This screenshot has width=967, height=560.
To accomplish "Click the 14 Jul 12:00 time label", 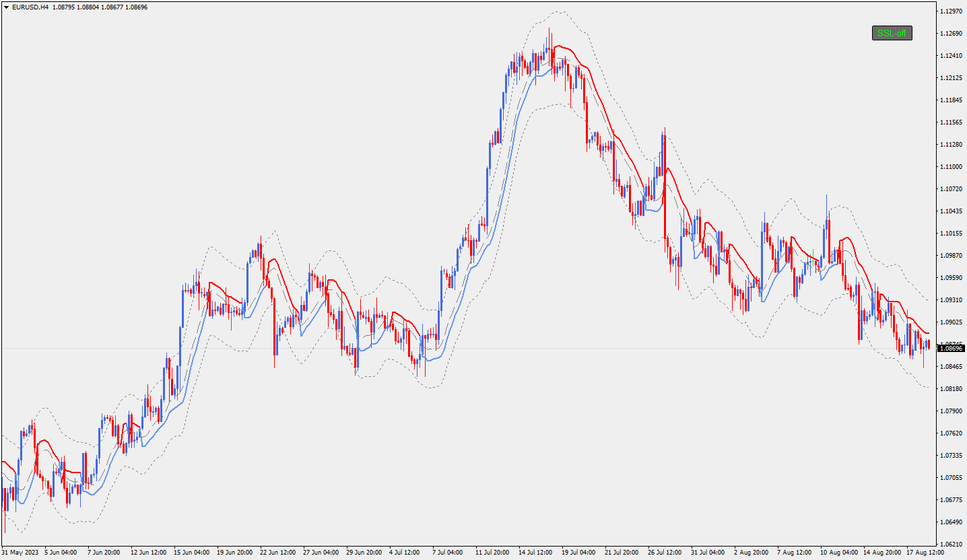I will click(535, 553).
